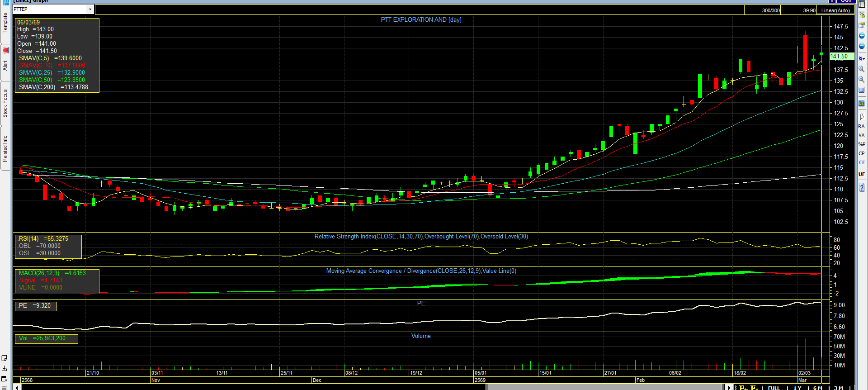This screenshot has width=868, height=390.
Task: Click the Moving Average Convergence panel title
Action: (x=421, y=271)
